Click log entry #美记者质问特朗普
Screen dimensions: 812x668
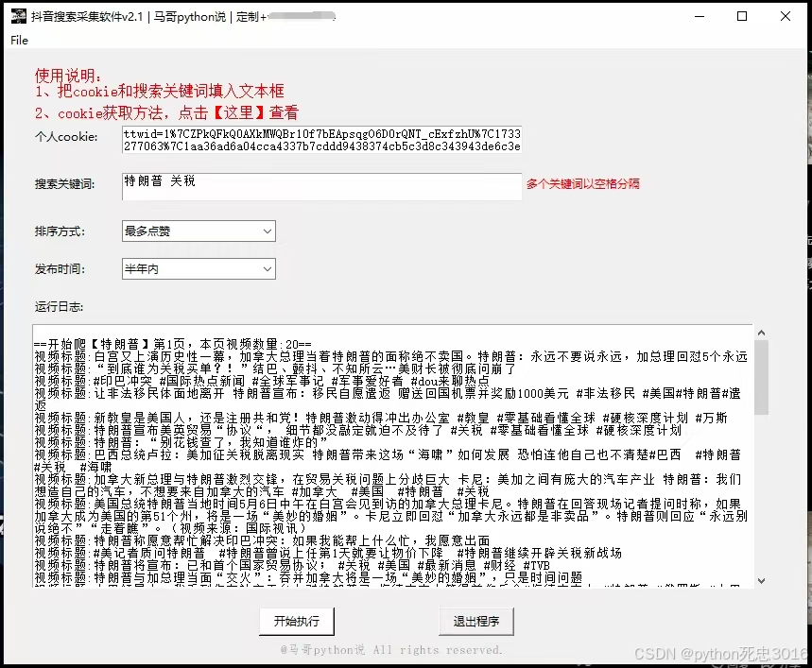[328, 553]
